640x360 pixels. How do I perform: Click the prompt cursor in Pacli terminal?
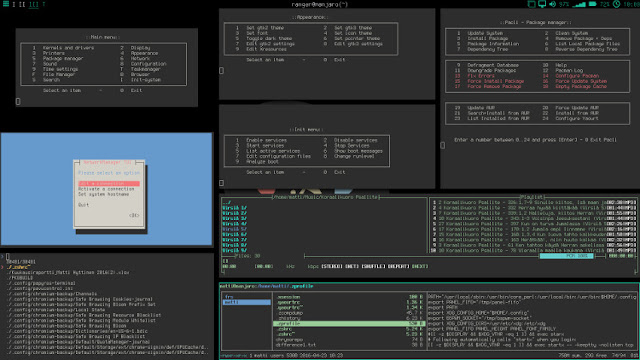tap(443, 145)
